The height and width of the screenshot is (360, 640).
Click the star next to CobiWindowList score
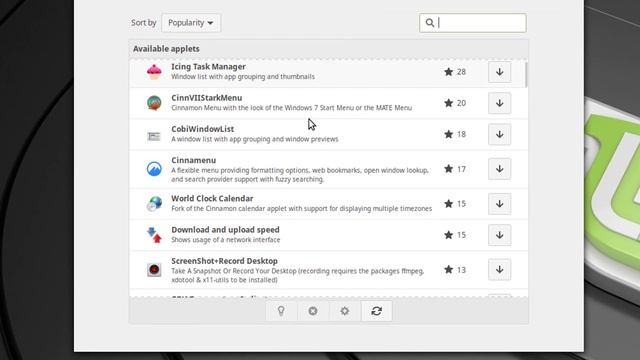449,134
